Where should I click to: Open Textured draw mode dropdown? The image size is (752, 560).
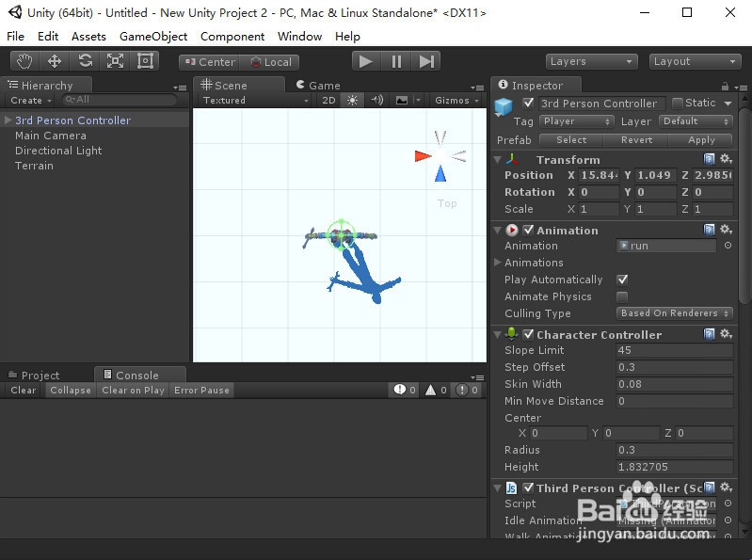tap(255, 100)
